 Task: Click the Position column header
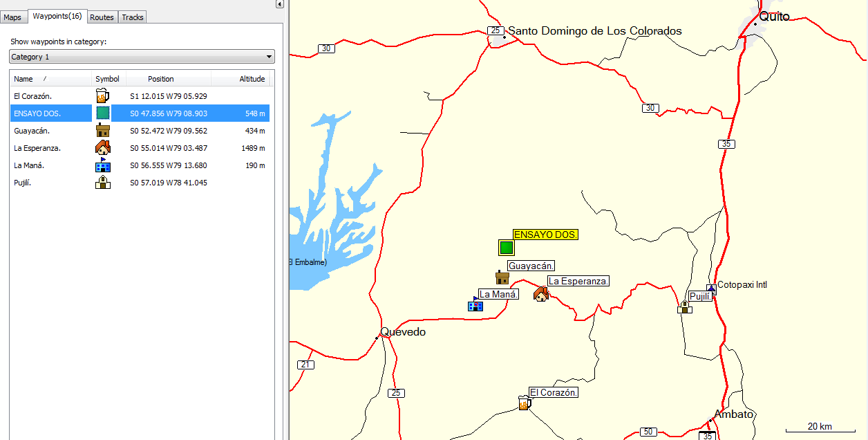pos(161,79)
